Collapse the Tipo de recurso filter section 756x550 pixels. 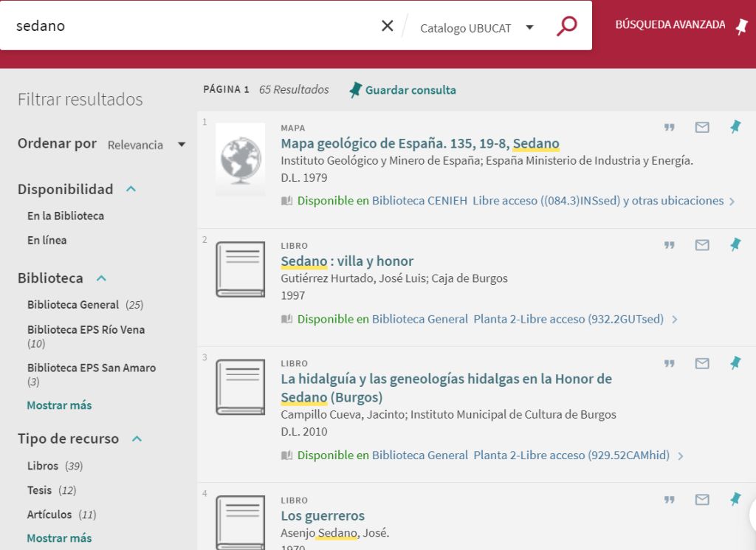click(x=137, y=439)
